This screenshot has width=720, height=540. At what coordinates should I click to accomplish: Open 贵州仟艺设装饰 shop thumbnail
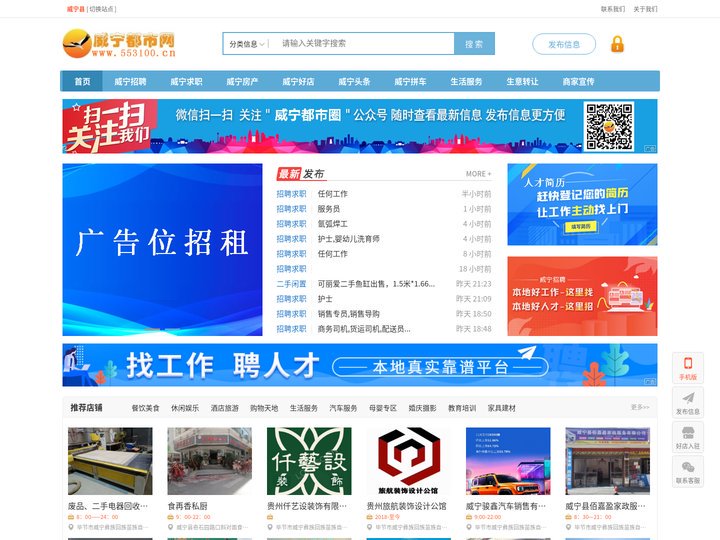309,461
